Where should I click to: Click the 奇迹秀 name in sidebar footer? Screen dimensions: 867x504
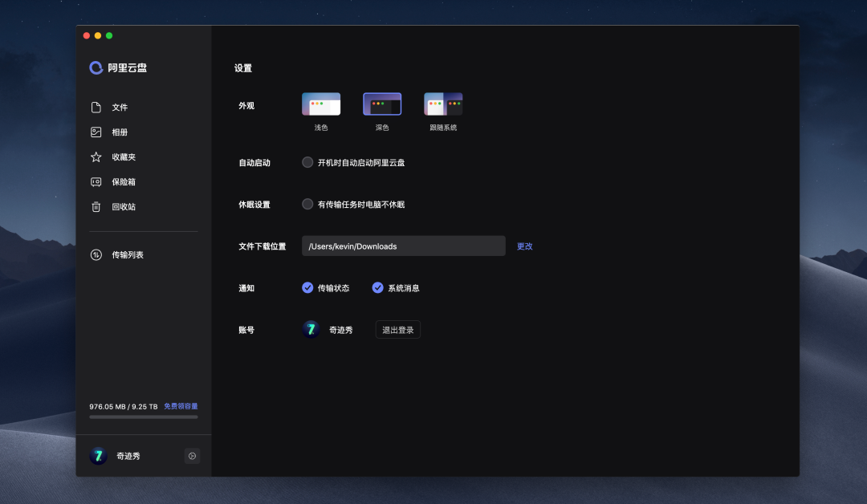pos(128,456)
